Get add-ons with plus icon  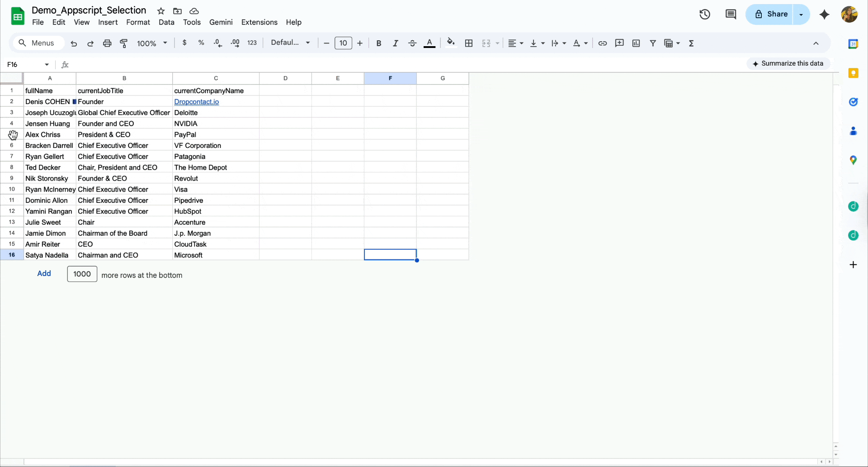pyautogui.click(x=853, y=265)
